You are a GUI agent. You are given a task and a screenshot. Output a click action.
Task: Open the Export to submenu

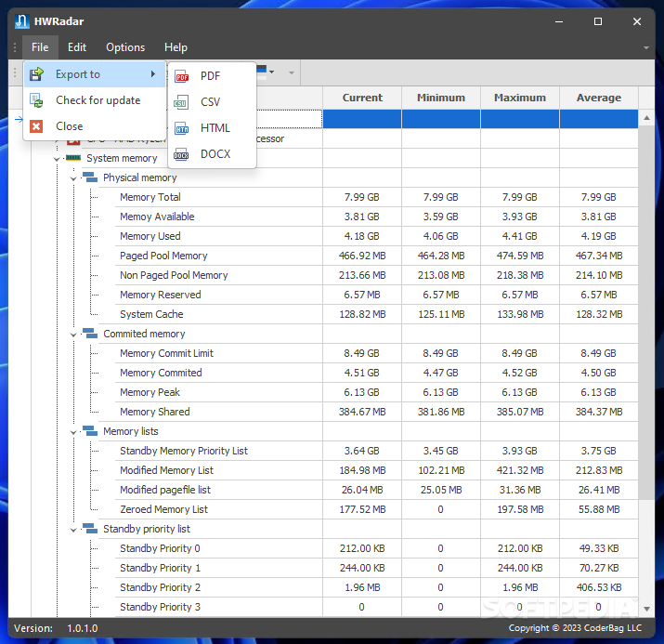95,74
